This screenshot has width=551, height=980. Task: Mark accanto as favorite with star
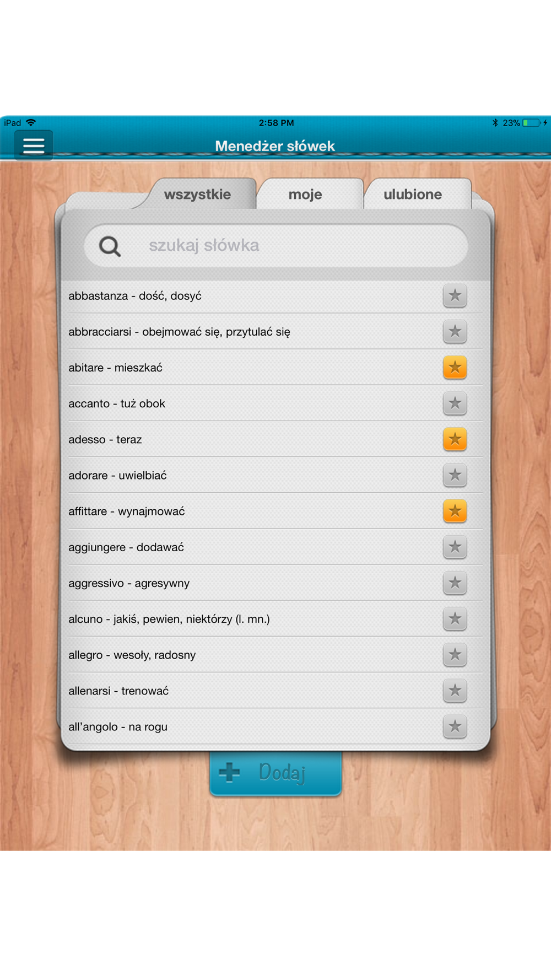click(455, 403)
